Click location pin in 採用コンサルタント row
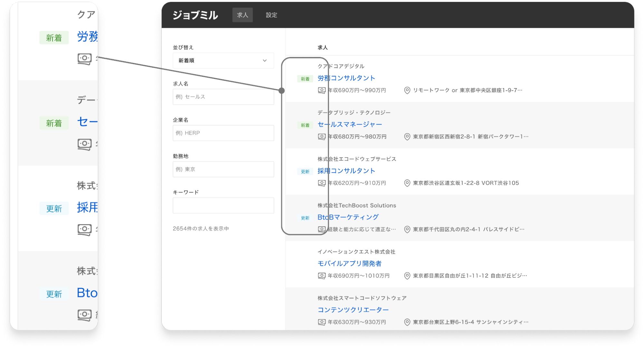 (x=407, y=183)
